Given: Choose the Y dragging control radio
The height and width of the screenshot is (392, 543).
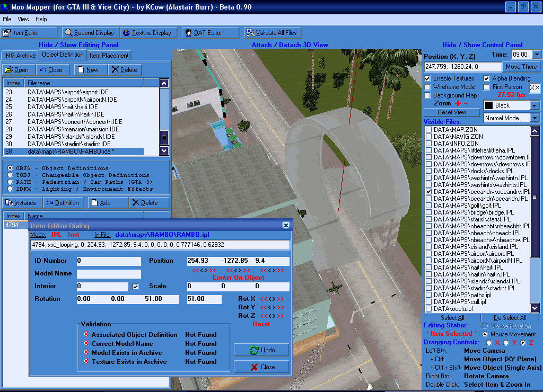Looking at the screenshot, I should coord(506,343).
